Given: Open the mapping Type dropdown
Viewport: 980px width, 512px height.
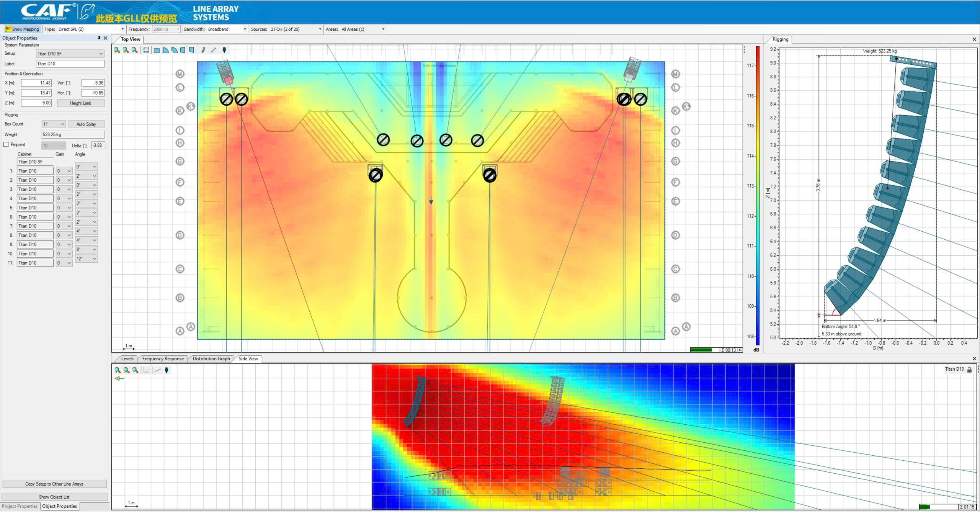Looking at the screenshot, I should click(x=91, y=29).
